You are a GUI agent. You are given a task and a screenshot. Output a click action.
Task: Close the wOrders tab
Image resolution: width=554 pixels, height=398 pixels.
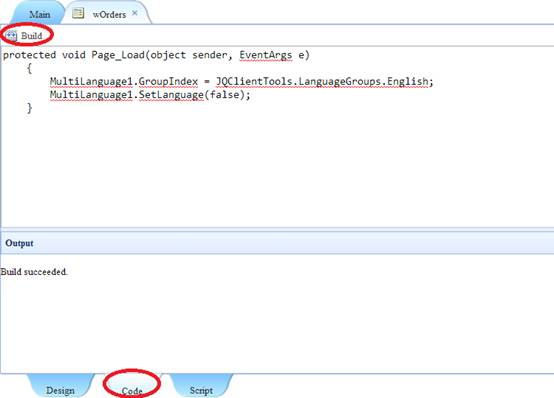(x=135, y=13)
